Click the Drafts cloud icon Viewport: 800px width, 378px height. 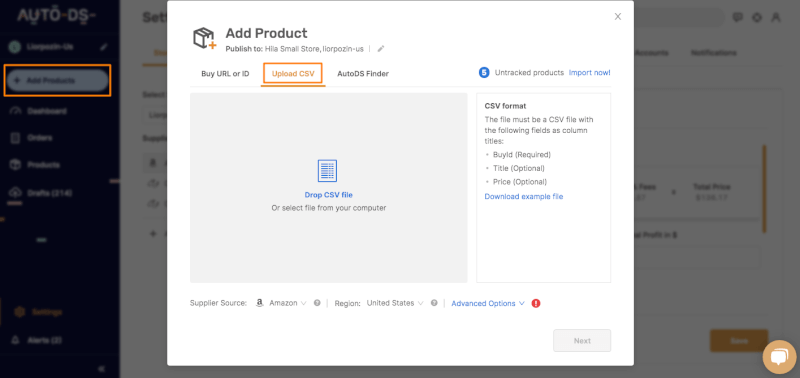15,193
